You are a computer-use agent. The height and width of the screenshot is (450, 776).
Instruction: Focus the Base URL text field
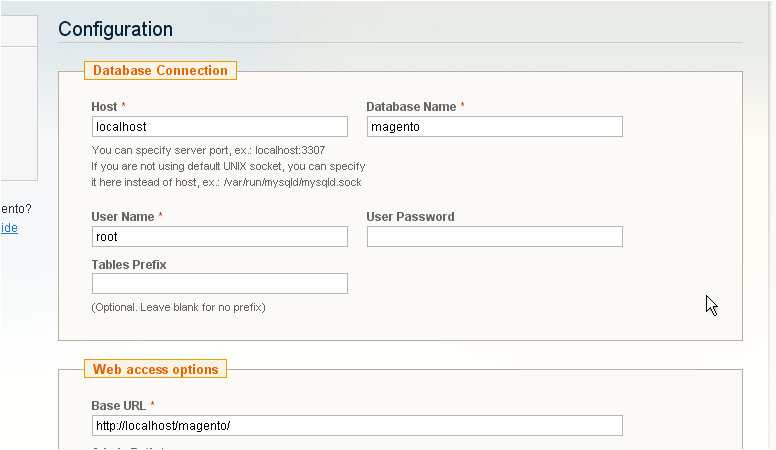tap(356, 426)
